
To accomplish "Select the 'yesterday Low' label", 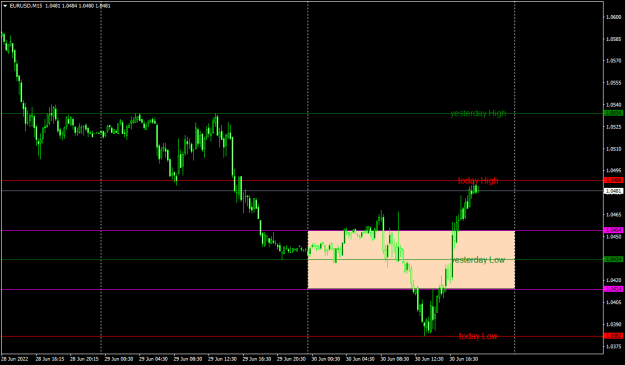I will coord(478,260).
